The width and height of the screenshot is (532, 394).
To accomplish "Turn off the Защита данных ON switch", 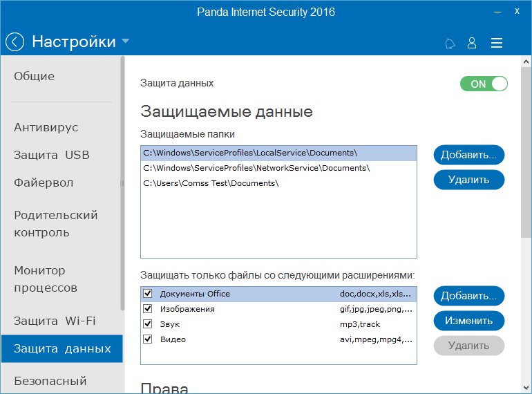I will pyautogui.click(x=484, y=84).
